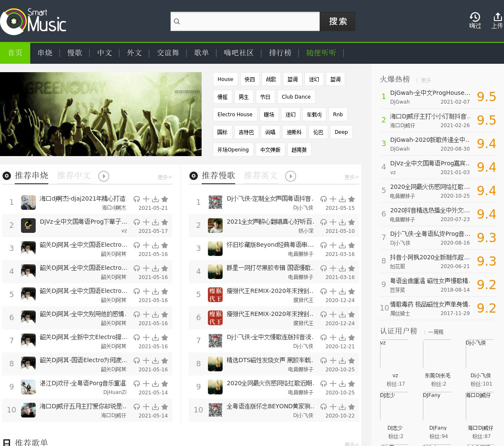Click the 搜索 search button

(x=338, y=21)
